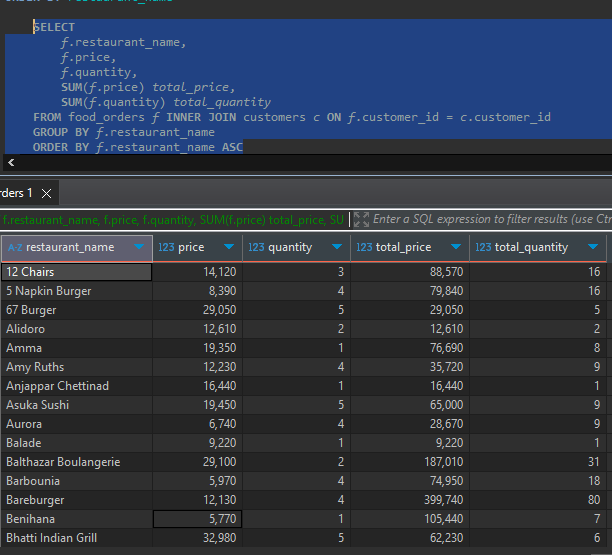The width and height of the screenshot is (612, 555).
Task: Click total_quantity value 18
Action: 538,481
